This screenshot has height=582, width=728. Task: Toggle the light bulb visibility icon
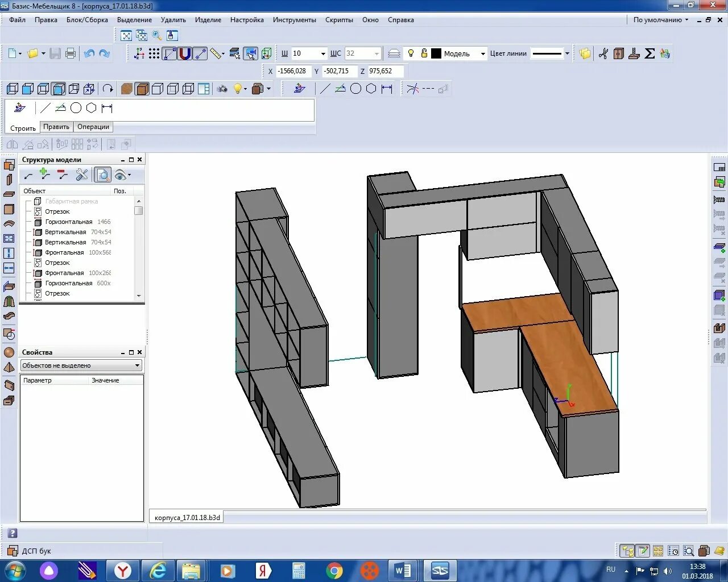[411, 53]
